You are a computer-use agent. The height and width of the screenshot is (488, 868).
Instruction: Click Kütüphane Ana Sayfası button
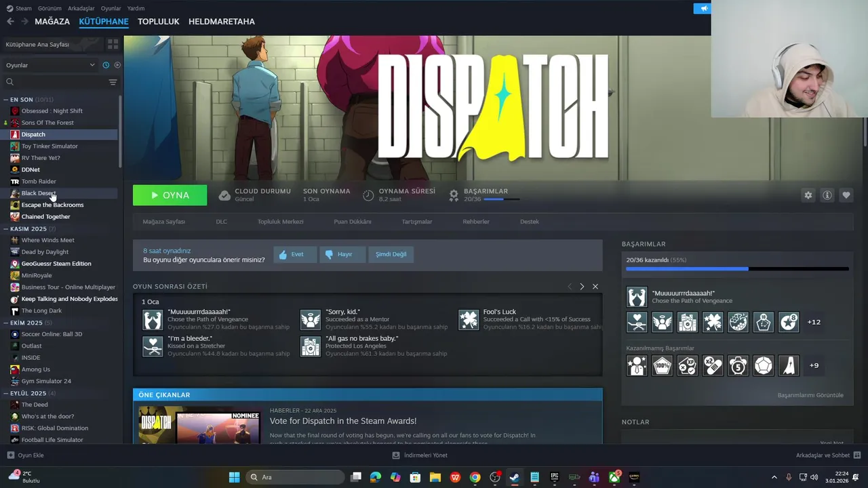tap(52, 44)
